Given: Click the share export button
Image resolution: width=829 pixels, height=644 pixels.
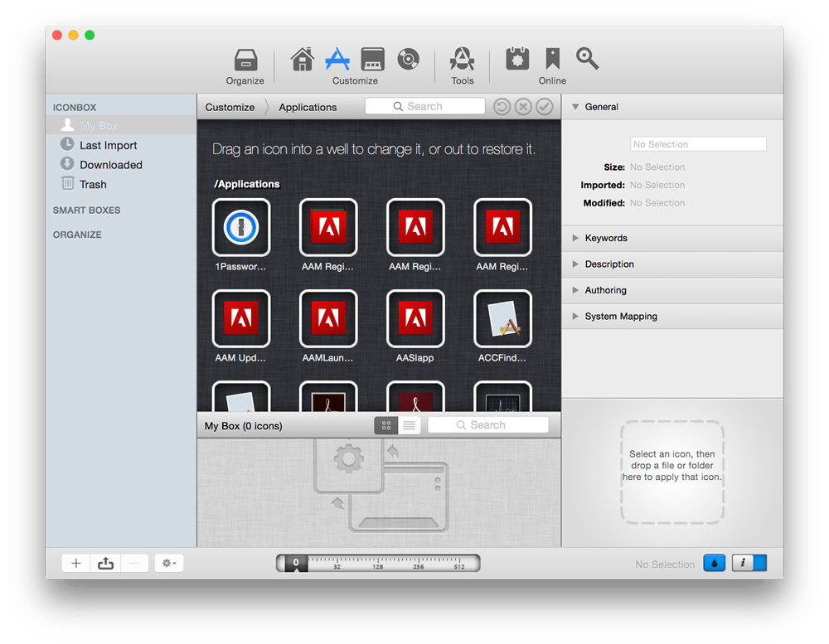Looking at the screenshot, I should pos(106,563).
